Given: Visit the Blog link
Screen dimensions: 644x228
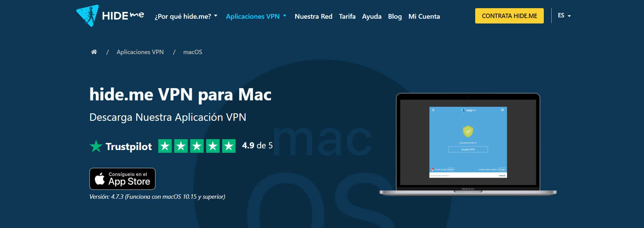Looking at the screenshot, I should click(x=395, y=16).
